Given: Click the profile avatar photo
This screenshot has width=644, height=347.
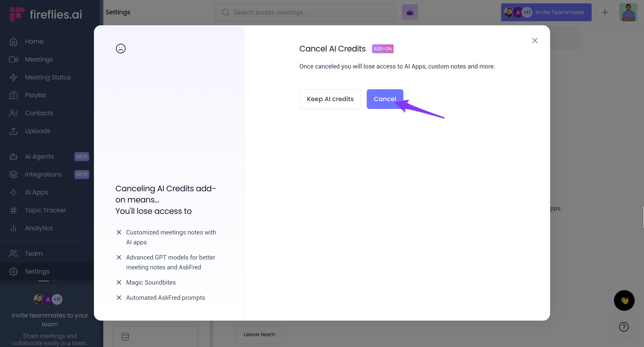Looking at the screenshot, I should coord(628,12).
